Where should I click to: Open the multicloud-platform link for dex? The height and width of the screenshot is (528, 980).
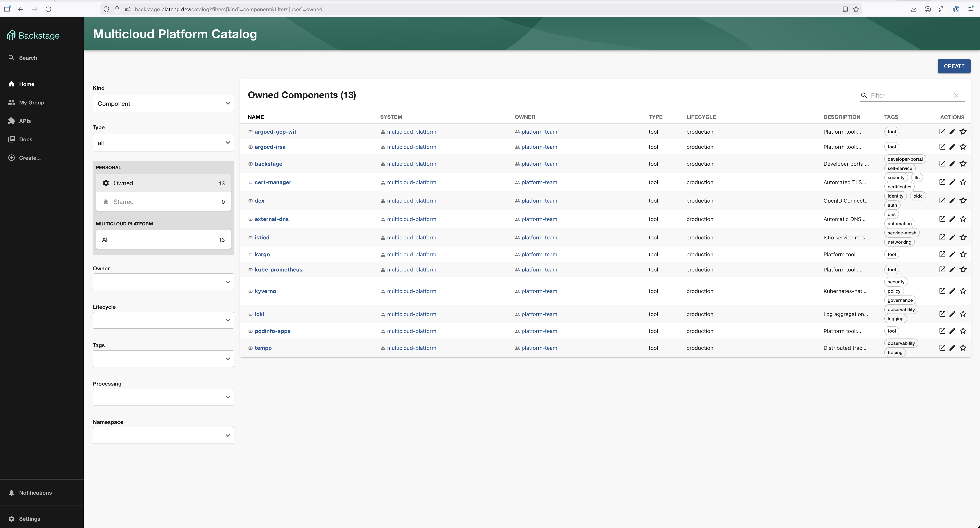411,200
